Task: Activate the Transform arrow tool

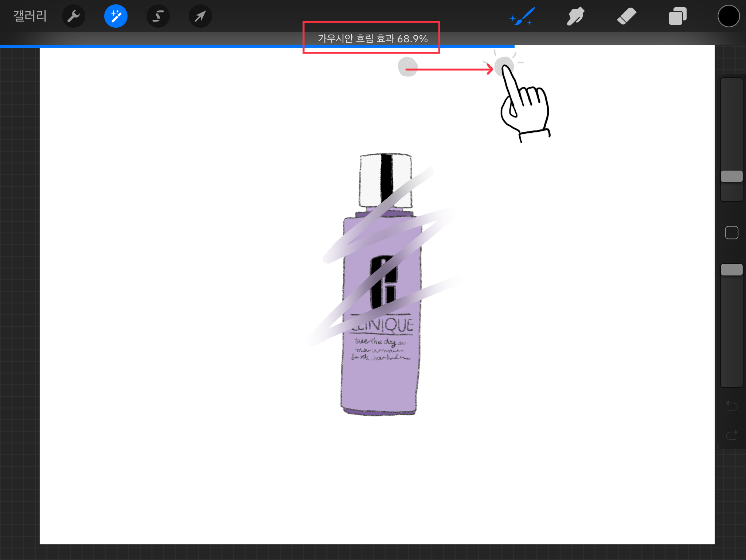Action: click(x=200, y=16)
